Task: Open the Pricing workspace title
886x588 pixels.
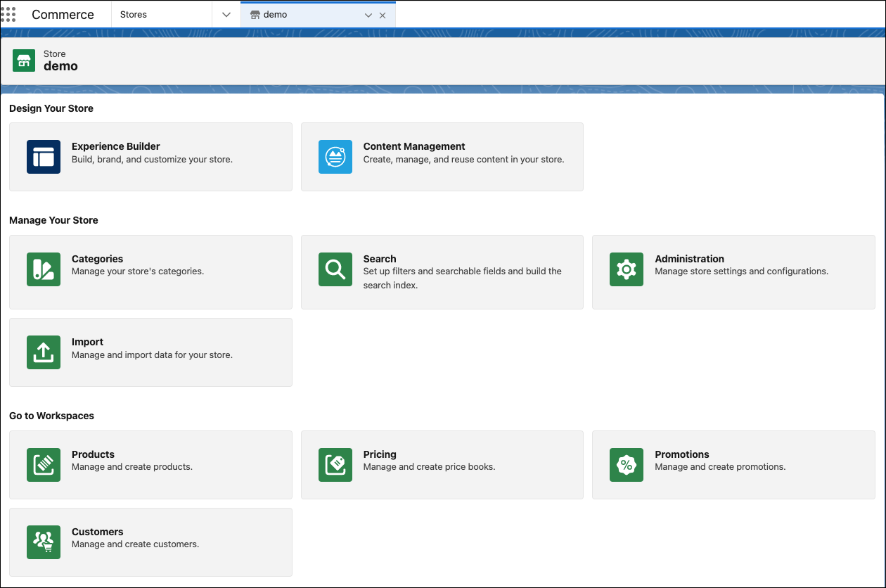Action: click(380, 454)
